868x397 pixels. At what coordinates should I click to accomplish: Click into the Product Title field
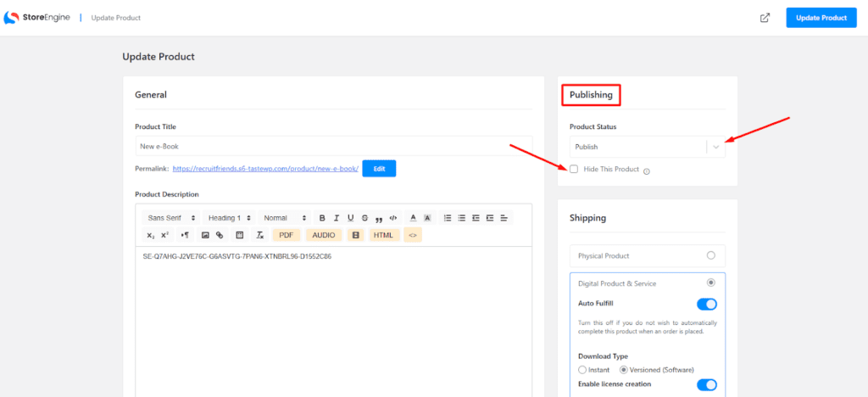coord(334,147)
